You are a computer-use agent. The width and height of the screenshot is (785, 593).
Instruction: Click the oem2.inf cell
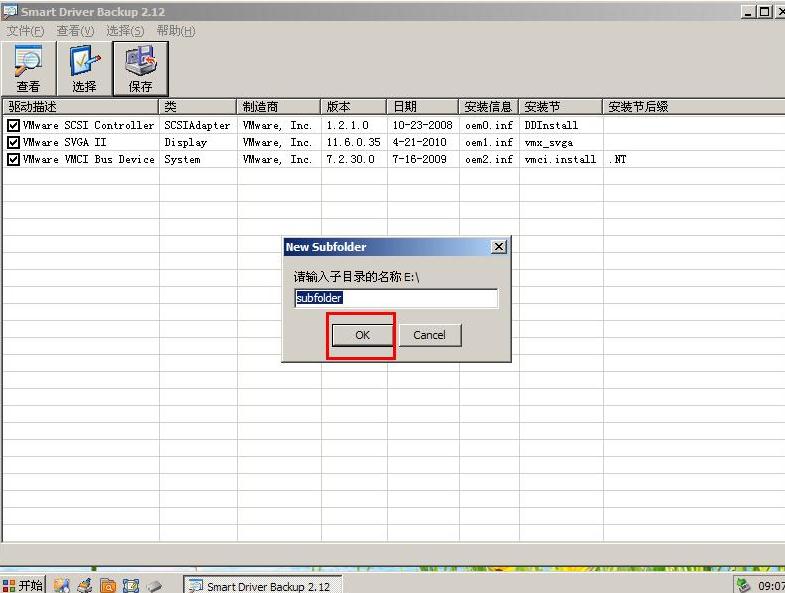tap(489, 159)
